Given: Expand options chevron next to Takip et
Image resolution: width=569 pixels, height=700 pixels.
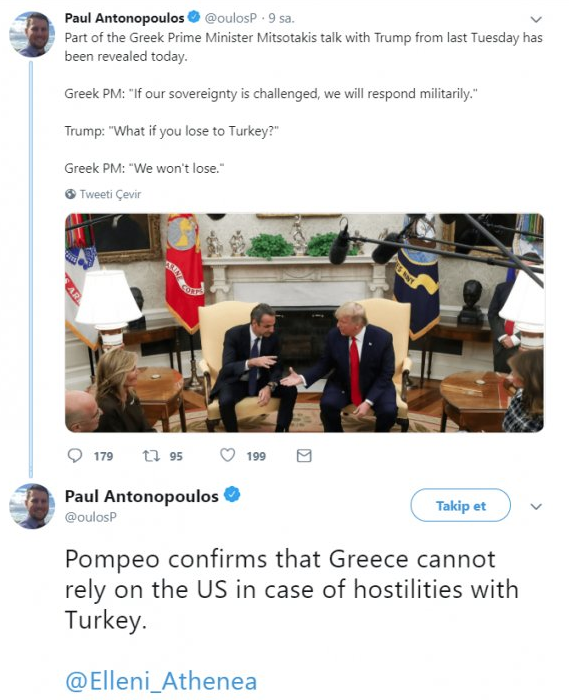Looking at the screenshot, I should (536, 506).
